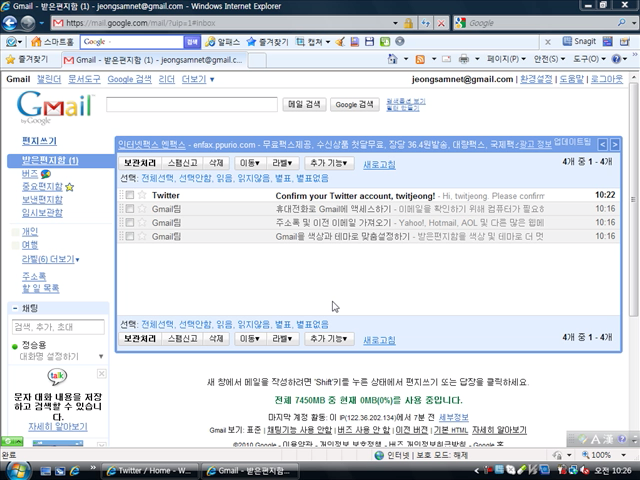Viewport: 640px width, 480px height.
Task: Click the security lock icon in address bar
Action: click(408, 23)
